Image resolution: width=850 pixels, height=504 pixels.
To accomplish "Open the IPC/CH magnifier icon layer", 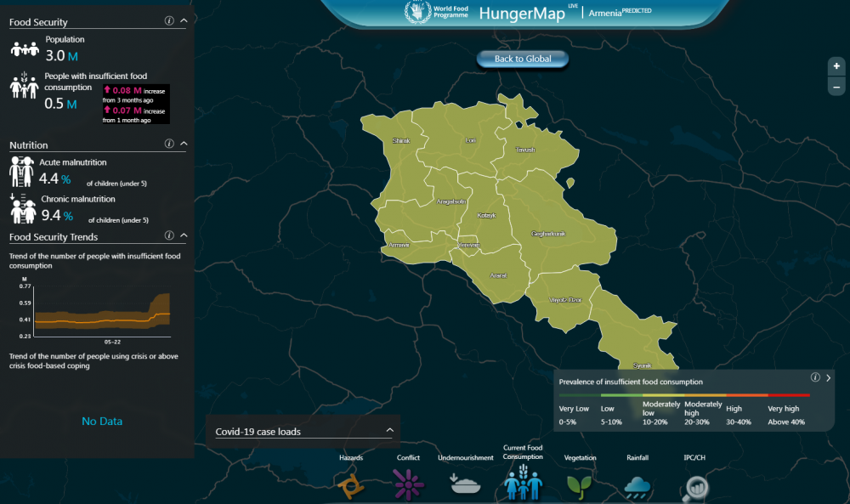I will 694,485.
